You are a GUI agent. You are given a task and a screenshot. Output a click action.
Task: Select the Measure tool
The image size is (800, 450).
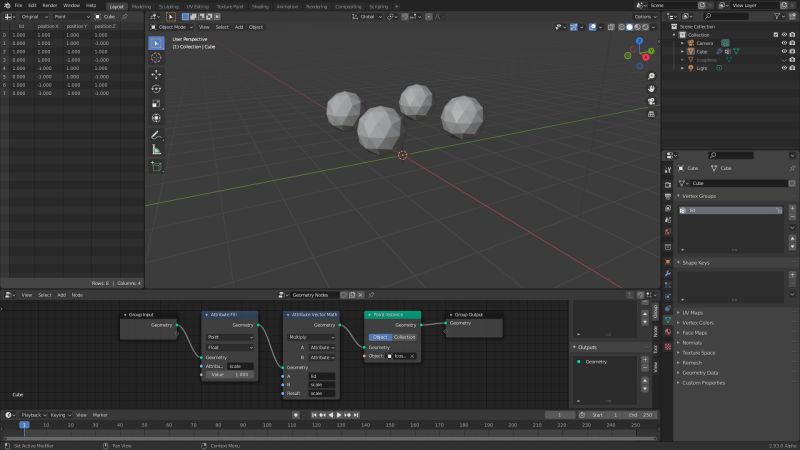[x=156, y=149]
